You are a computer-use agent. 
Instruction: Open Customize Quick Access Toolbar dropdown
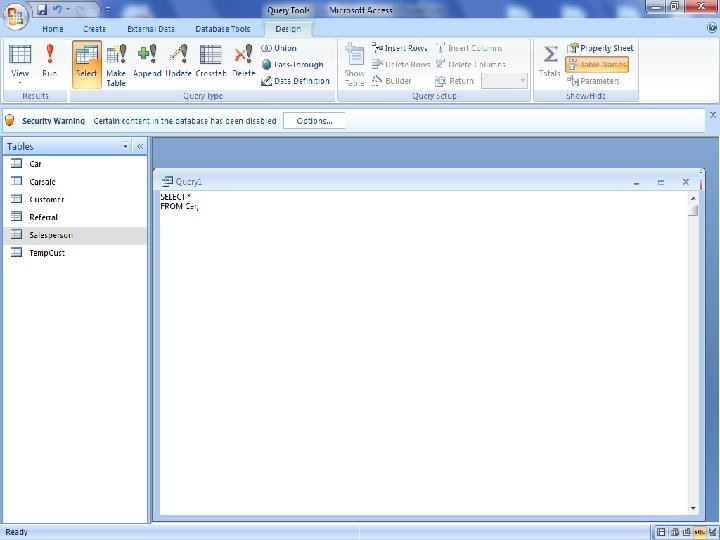[x=108, y=9]
